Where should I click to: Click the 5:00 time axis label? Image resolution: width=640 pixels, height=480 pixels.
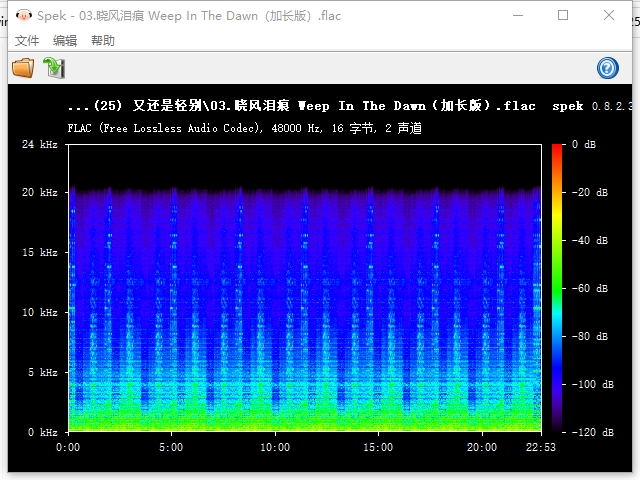[171, 447]
